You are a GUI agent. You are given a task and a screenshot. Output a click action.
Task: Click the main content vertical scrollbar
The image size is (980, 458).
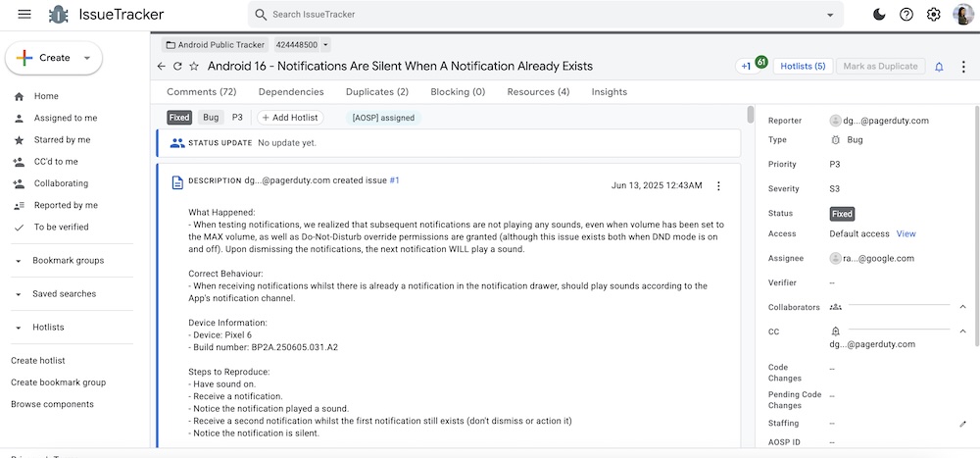751,115
